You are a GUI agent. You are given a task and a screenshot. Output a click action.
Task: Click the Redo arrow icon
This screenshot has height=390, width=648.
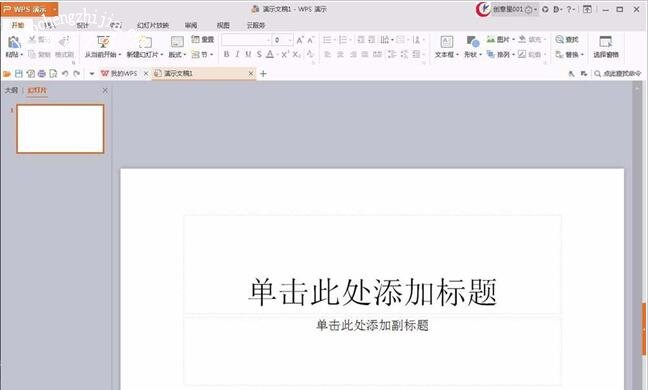click(x=76, y=74)
